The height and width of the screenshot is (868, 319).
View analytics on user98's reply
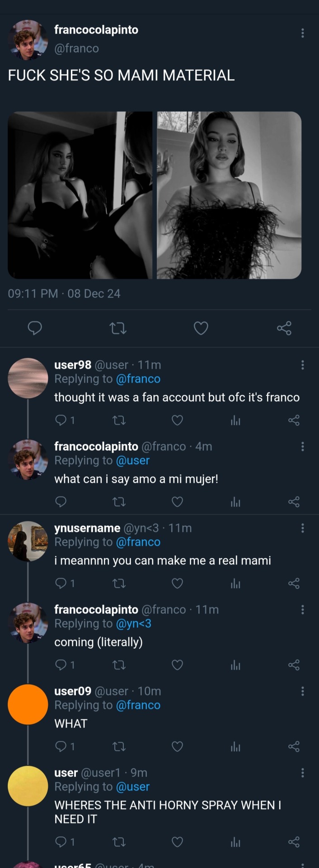point(235,420)
